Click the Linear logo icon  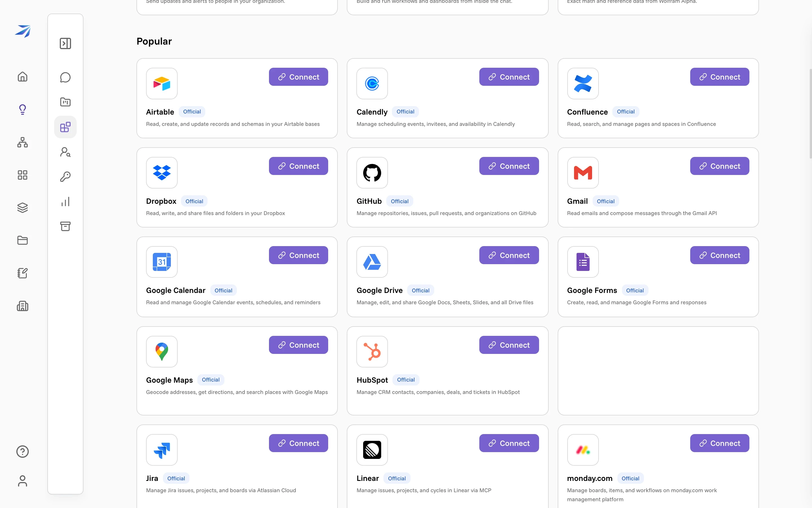pos(372,450)
